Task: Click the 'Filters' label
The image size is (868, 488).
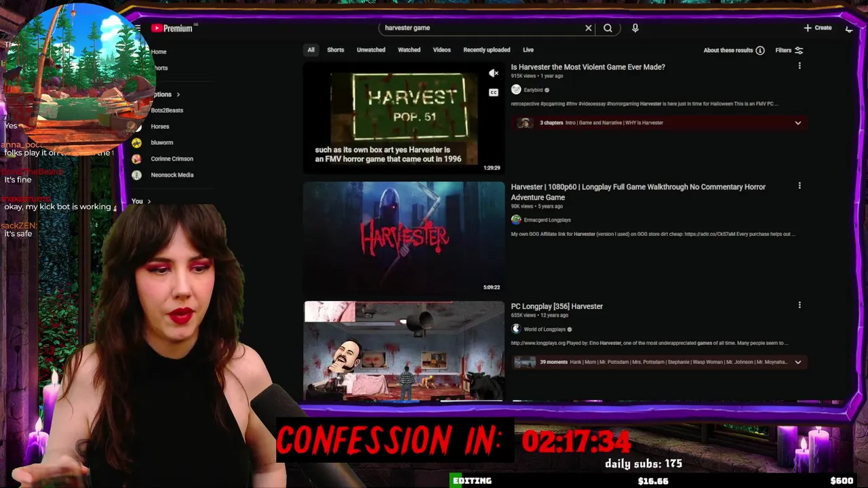Action: click(783, 50)
